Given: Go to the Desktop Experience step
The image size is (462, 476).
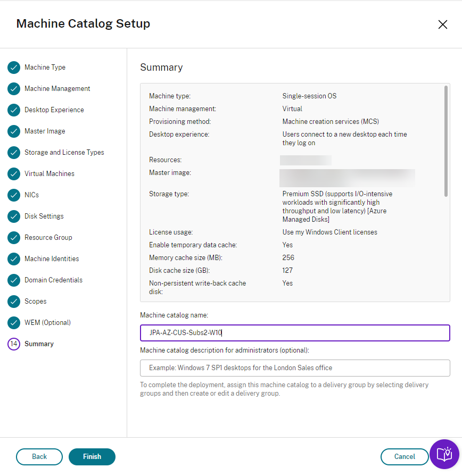Looking at the screenshot, I should click(x=54, y=110).
